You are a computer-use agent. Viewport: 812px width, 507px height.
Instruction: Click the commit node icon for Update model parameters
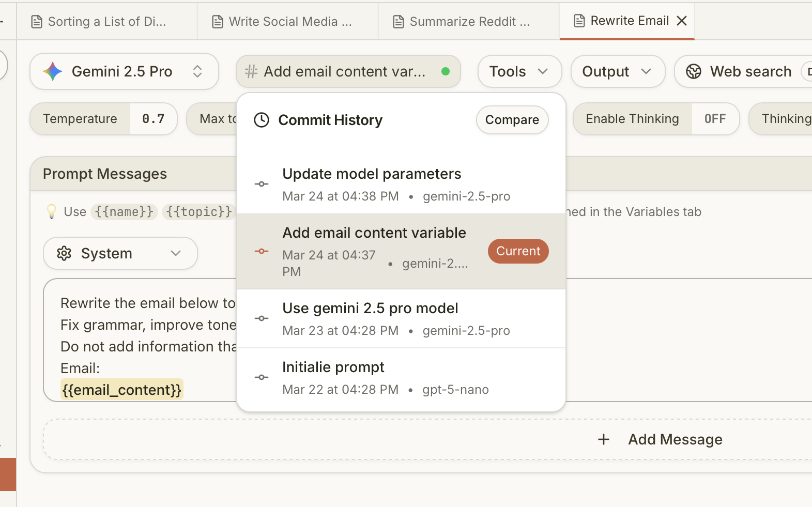tap(262, 184)
